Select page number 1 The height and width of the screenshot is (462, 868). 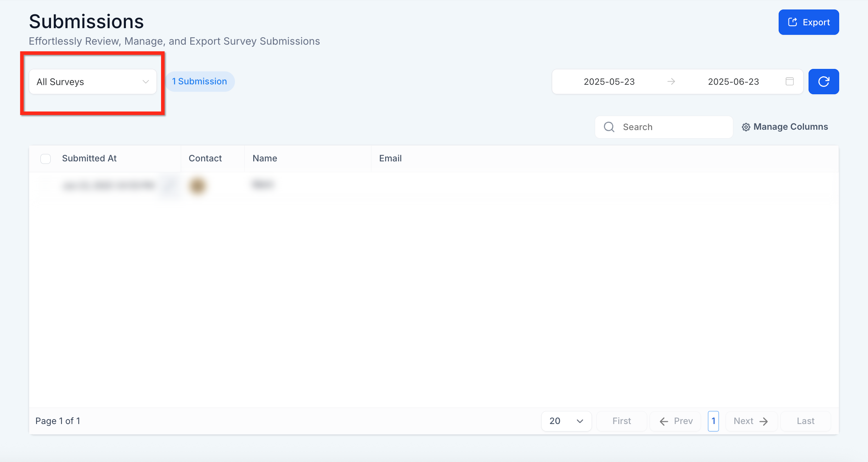click(x=713, y=421)
